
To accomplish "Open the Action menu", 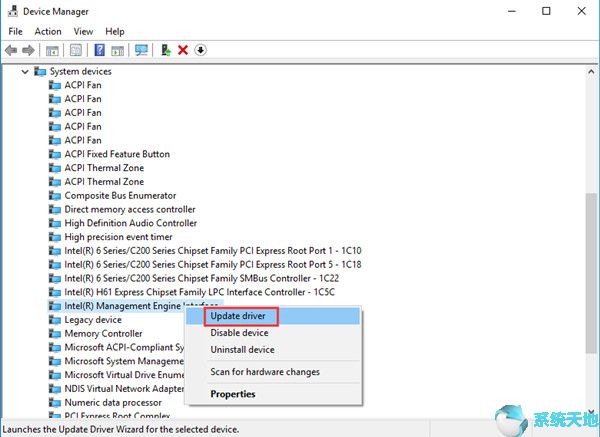I will click(48, 31).
